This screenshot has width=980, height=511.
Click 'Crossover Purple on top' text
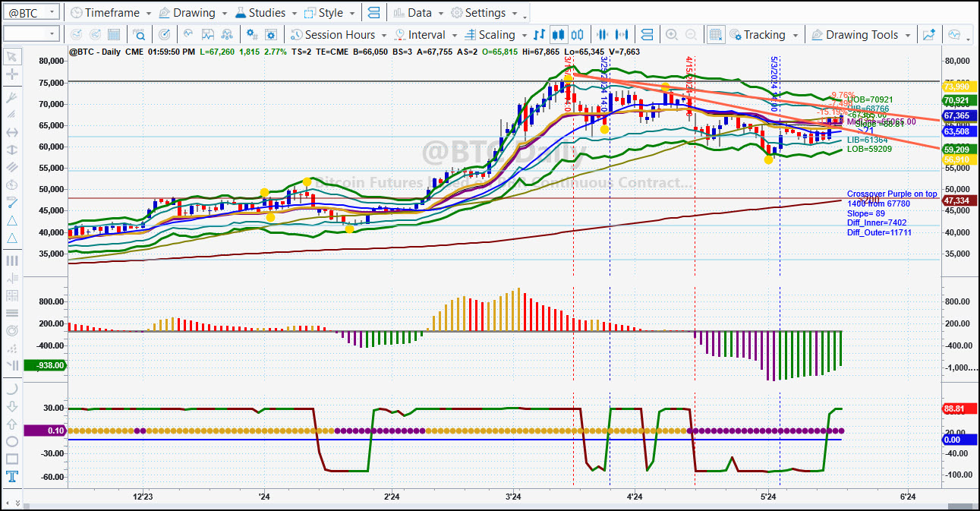coord(892,194)
